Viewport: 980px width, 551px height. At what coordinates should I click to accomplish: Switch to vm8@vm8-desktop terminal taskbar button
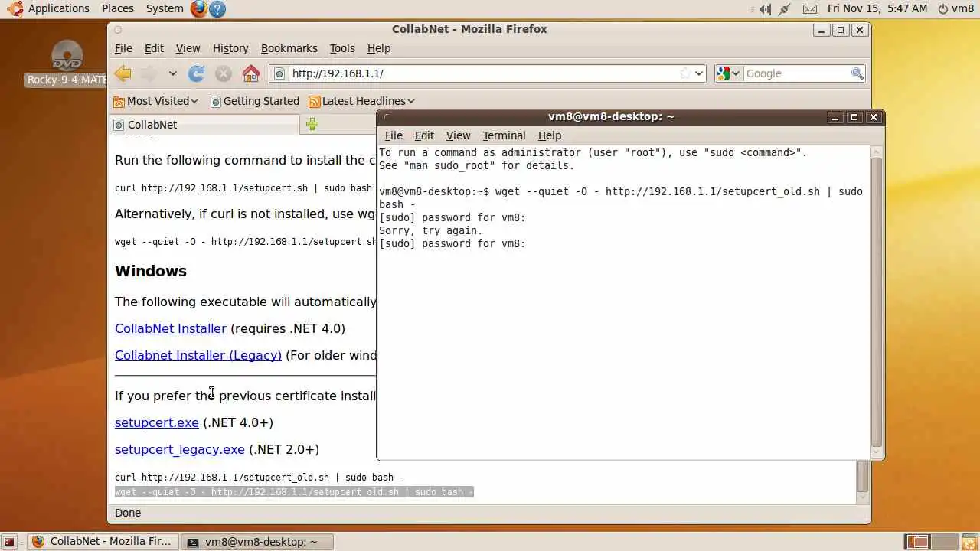(x=257, y=542)
